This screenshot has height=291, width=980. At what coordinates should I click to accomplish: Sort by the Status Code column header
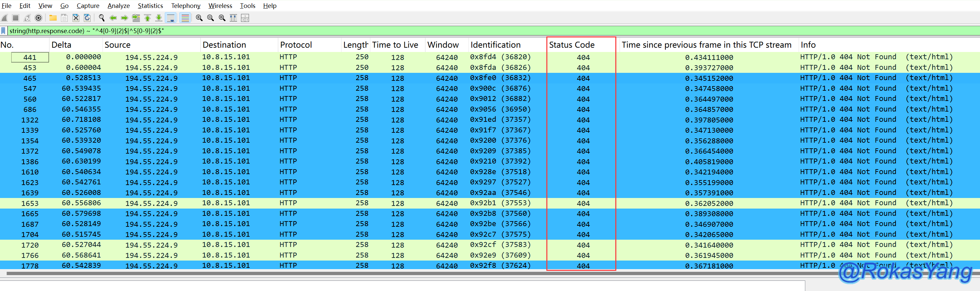pos(572,45)
